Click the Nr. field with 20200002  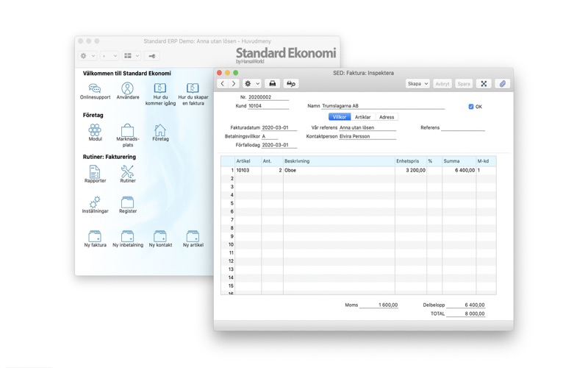268,97
